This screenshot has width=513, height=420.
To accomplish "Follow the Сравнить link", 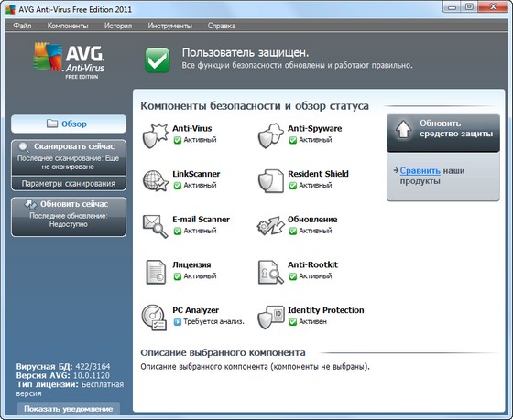I will [420, 170].
